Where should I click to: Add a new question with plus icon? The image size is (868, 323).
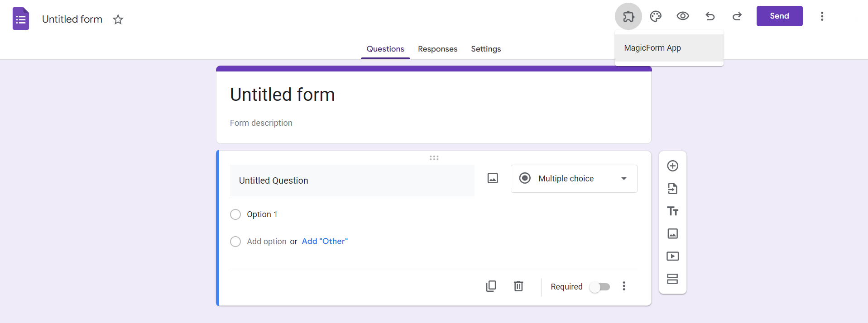[x=672, y=166]
